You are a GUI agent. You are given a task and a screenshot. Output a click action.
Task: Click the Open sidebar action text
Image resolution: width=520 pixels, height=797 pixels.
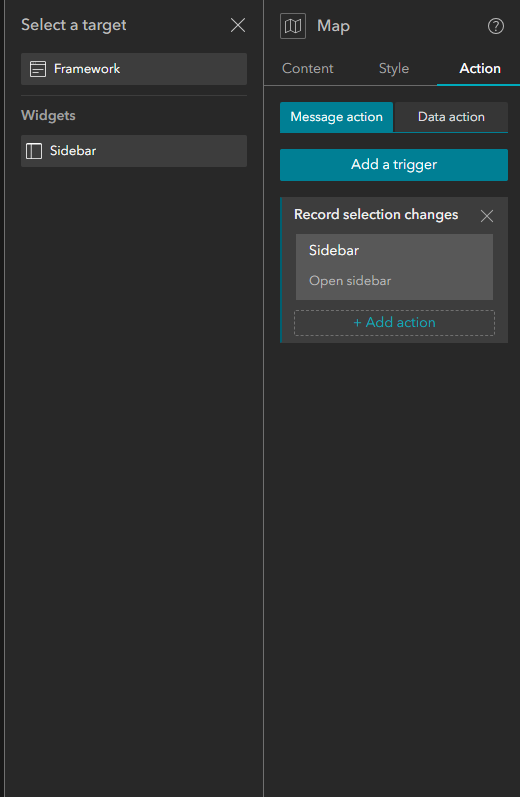click(350, 281)
